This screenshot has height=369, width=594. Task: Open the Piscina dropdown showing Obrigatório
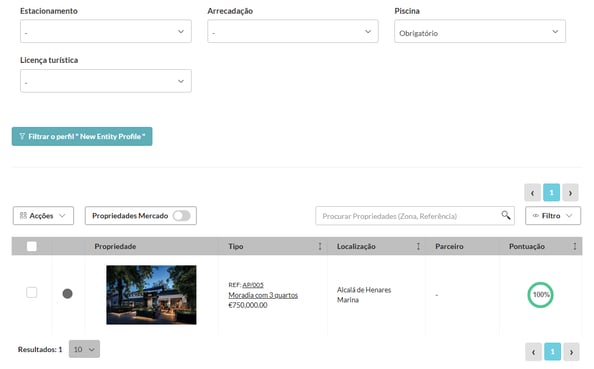pos(480,31)
